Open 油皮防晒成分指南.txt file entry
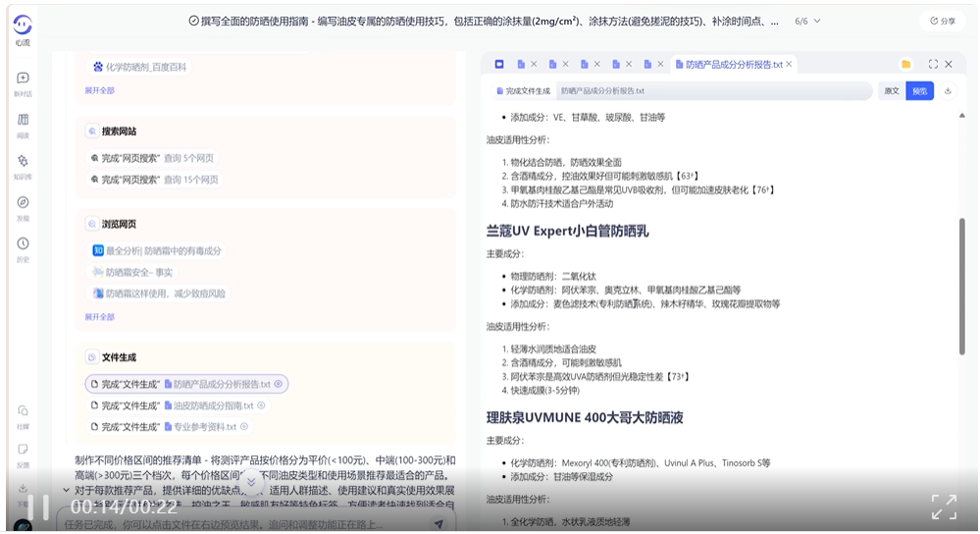This screenshot has height=534, width=980. 179,405
